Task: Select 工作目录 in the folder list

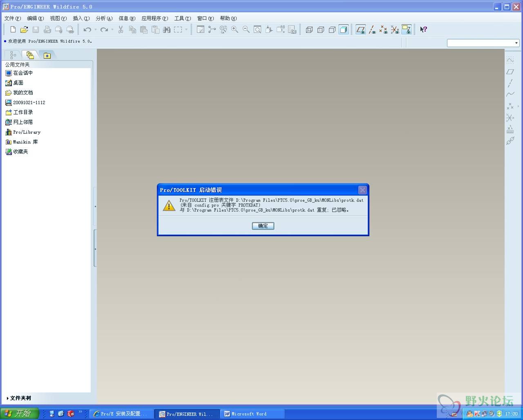Action: (19, 112)
